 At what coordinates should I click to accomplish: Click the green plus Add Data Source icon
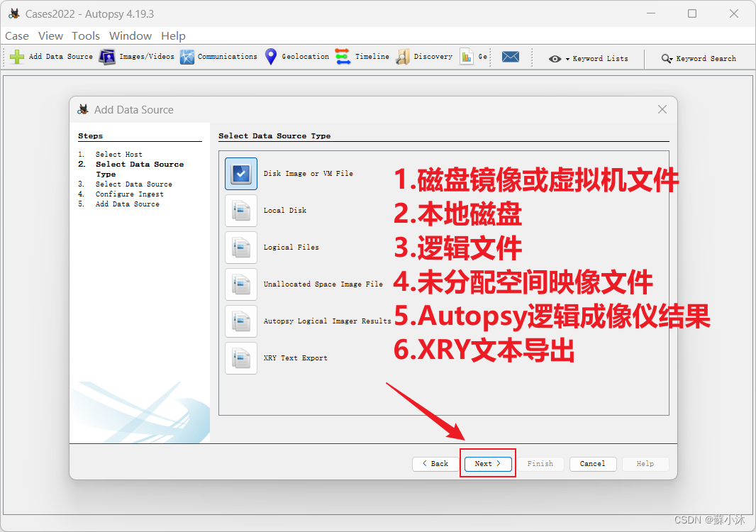tap(17, 57)
